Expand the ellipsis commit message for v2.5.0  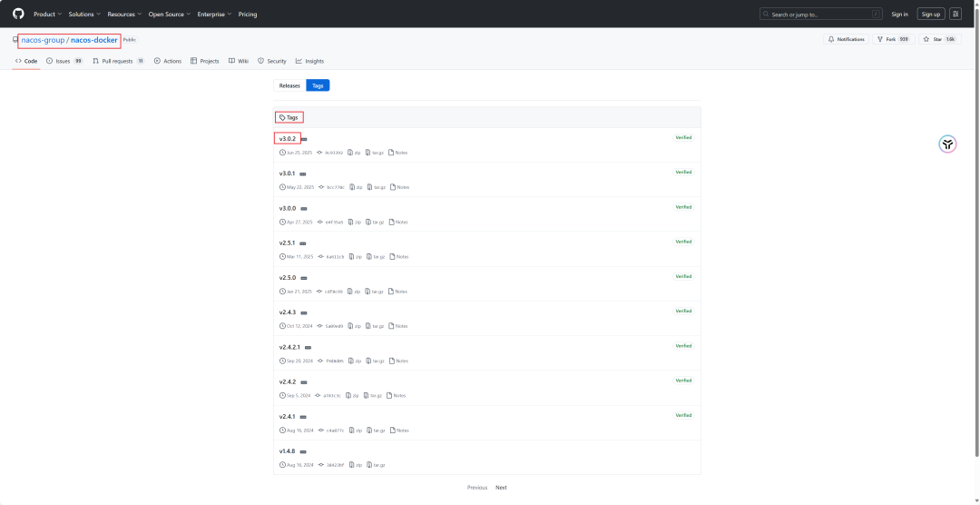point(304,278)
